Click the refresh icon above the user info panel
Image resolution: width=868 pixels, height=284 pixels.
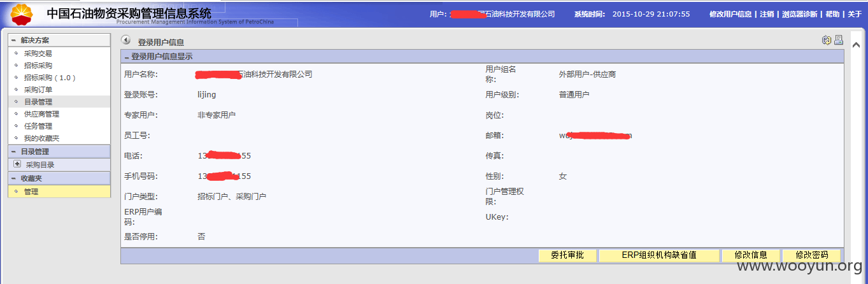tap(827, 40)
